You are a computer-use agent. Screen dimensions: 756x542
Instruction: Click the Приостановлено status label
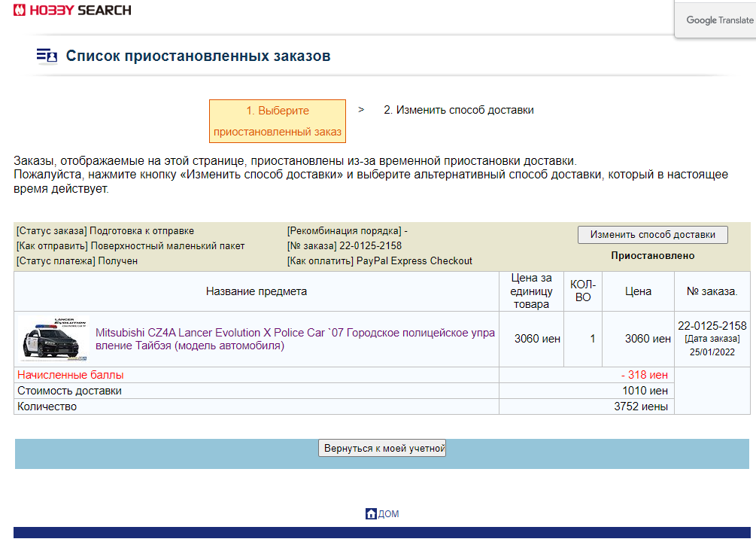[652, 255]
